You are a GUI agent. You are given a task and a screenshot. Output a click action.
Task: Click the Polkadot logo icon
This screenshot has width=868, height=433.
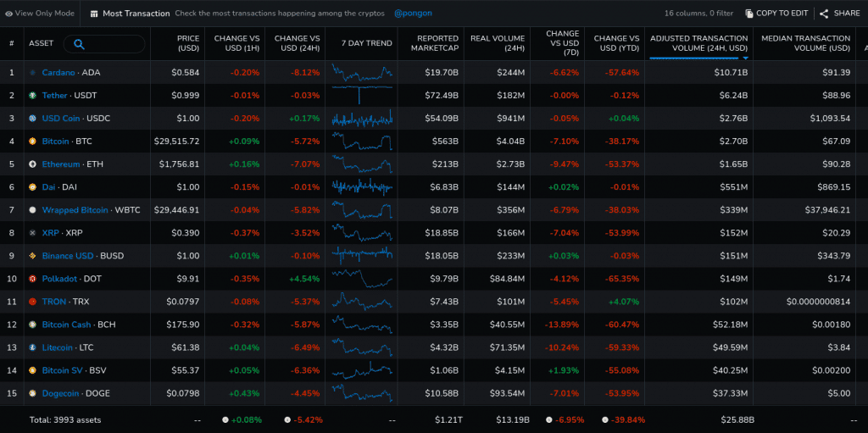point(32,279)
